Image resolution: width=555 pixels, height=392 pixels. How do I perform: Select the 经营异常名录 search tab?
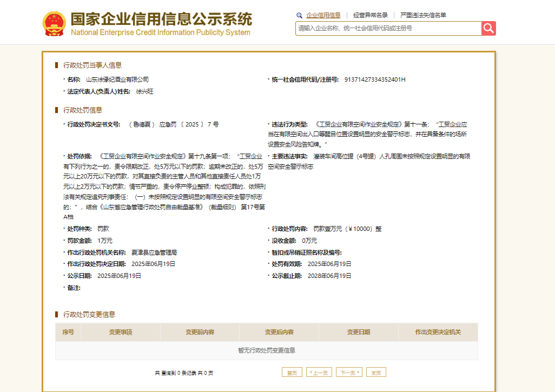point(370,15)
